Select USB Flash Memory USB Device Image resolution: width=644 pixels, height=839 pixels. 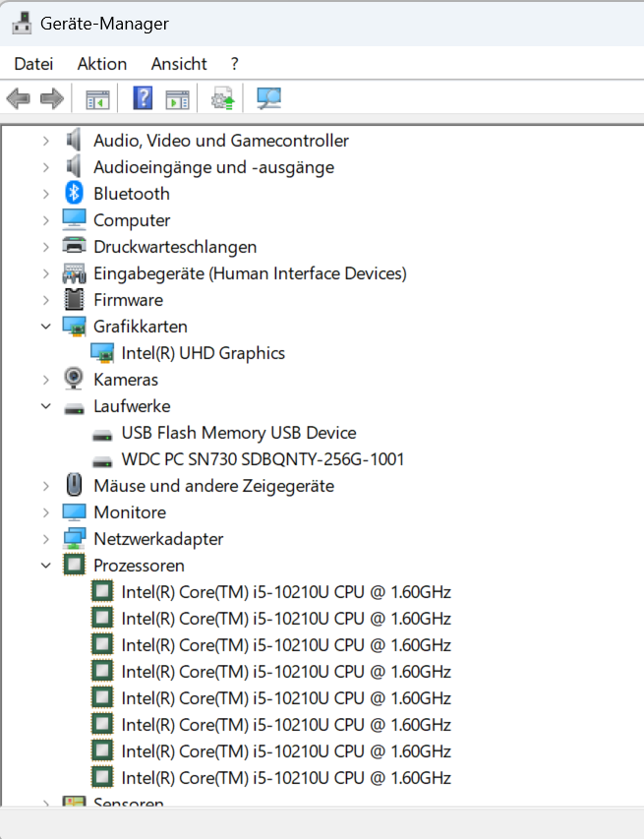tap(239, 433)
